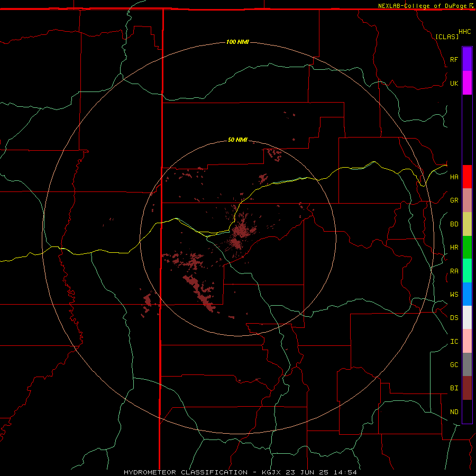Click the IC legend label
476x476 pixels.
pos(454,342)
